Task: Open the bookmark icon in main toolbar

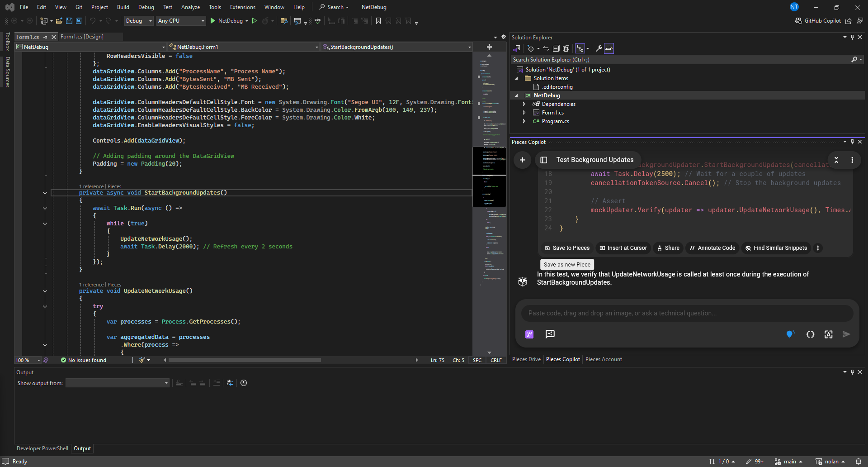Action: pyautogui.click(x=378, y=21)
